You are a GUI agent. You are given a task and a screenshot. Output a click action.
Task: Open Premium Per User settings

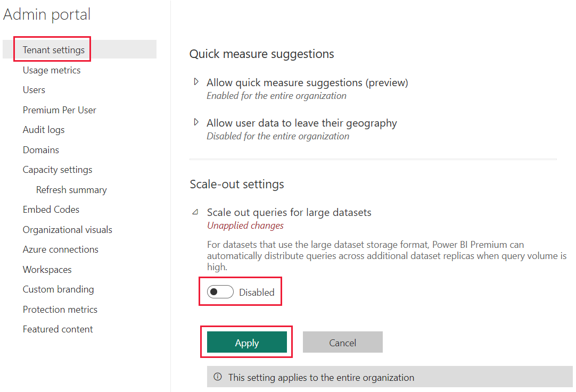coord(59,110)
